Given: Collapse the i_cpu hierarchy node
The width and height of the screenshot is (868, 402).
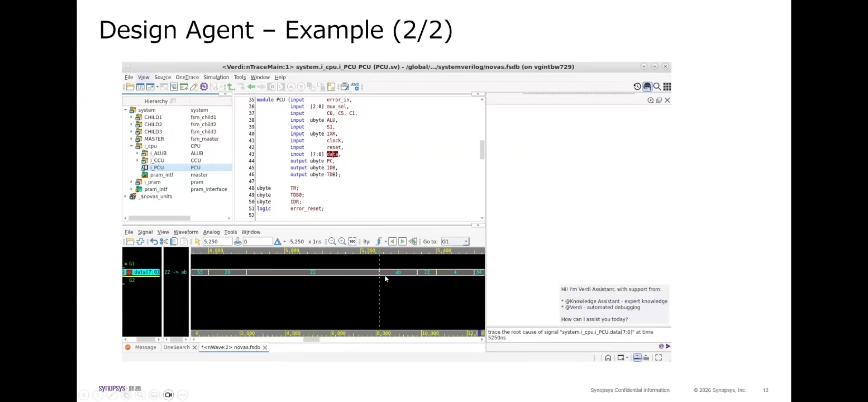Looking at the screenshot, I should pos(131,146).
